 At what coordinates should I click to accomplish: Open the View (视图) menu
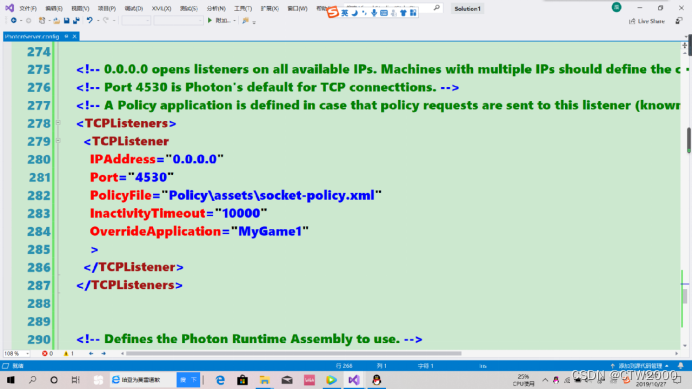(80, 8)
